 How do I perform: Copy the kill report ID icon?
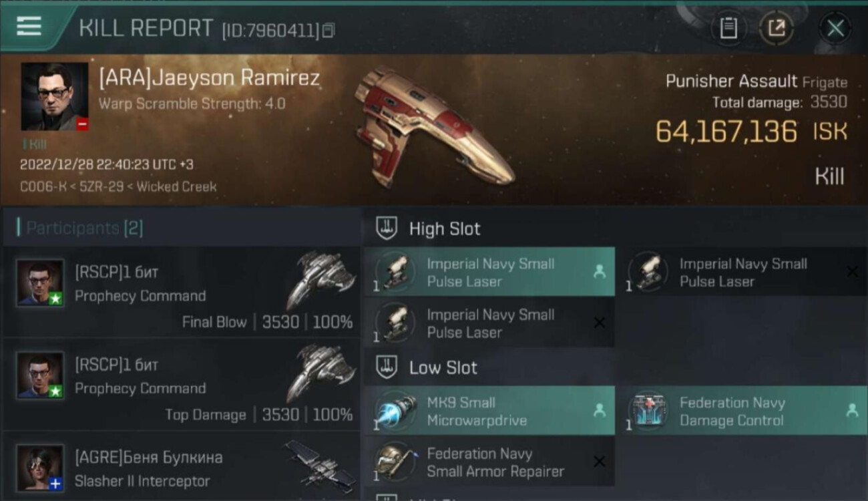tap(328, 30)
